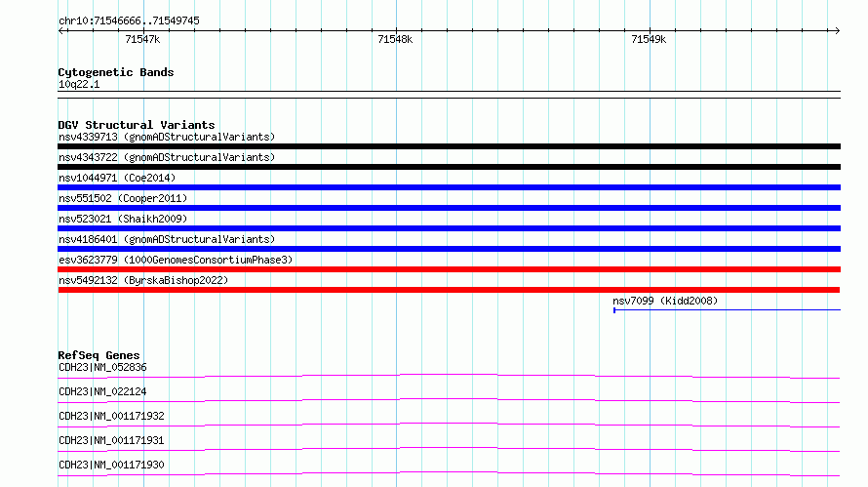
Task: Open variant nsv4339713 label
Action: point(167,137)
